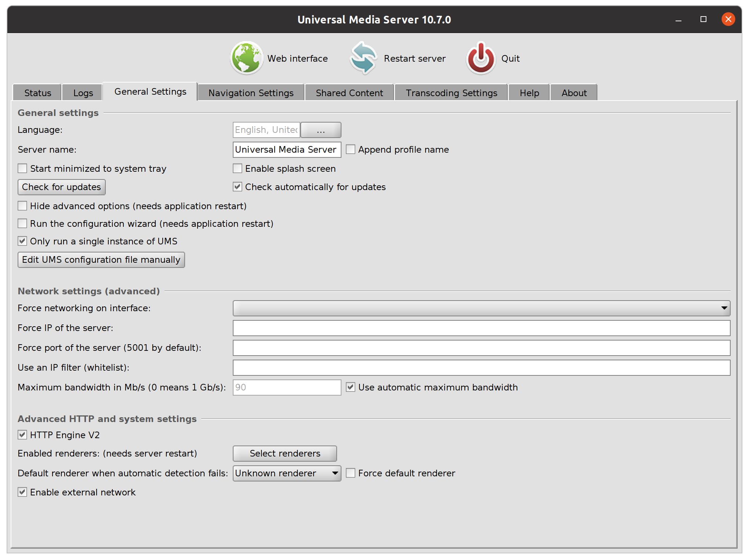
Task: Click Check for updates
Action: (61, 187)
